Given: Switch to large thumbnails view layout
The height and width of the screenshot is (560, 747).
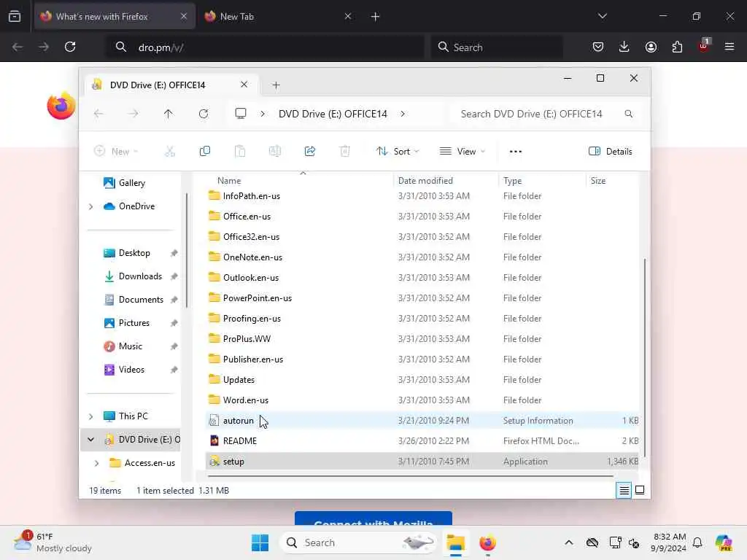Looking at the screenshot, I should [640, 490].
